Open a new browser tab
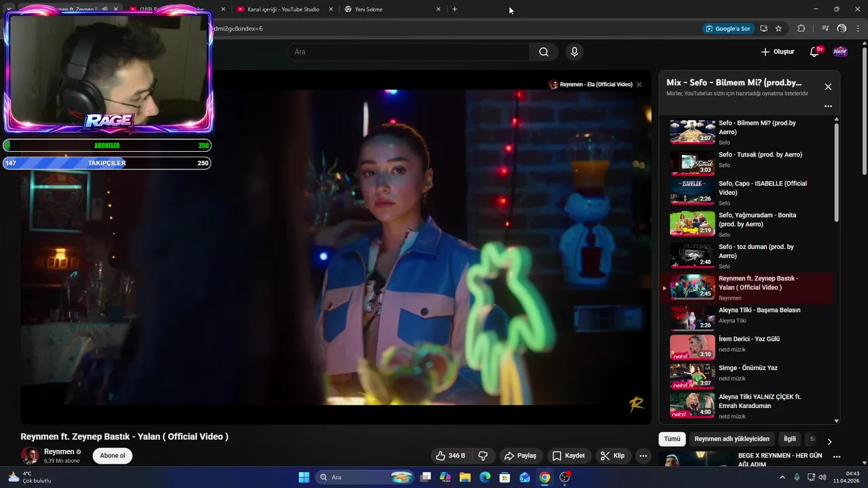868x488 pixels. (x=454, y=9)
